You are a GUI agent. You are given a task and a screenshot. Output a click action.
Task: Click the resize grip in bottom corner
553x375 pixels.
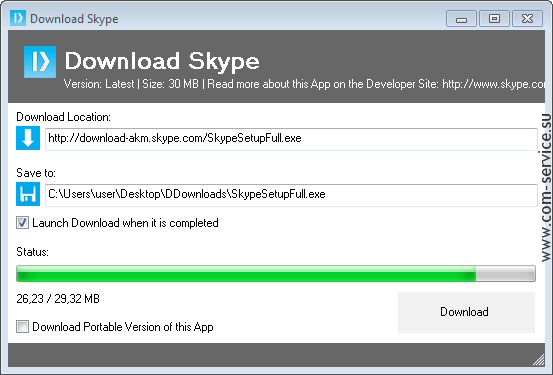pos(539,360)
